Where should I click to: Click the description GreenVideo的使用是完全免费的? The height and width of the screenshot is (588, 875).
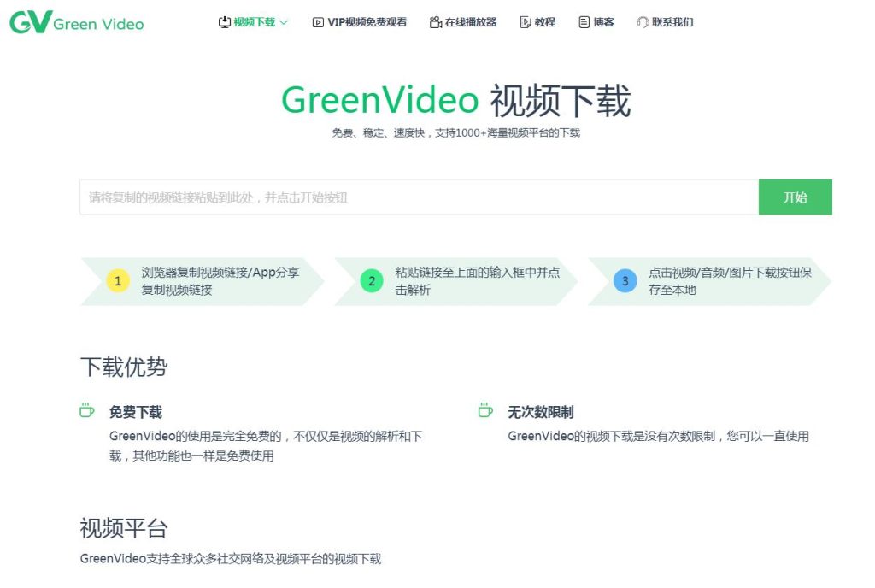[266, 446]
